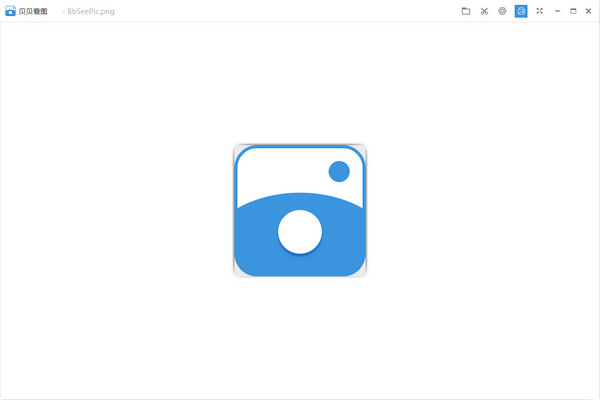Image resolution: width=600 pixels, height=400 pixels.
Task: Toggle the highlighted blue toolbar icon
Action: click(x=521, y=11)
